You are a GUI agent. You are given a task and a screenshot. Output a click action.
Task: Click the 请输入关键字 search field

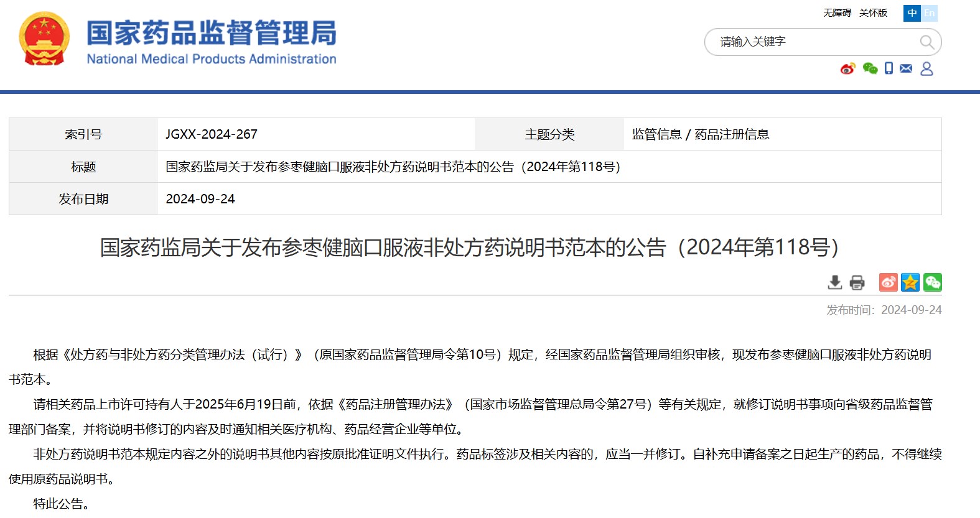(x=809, y=42)
